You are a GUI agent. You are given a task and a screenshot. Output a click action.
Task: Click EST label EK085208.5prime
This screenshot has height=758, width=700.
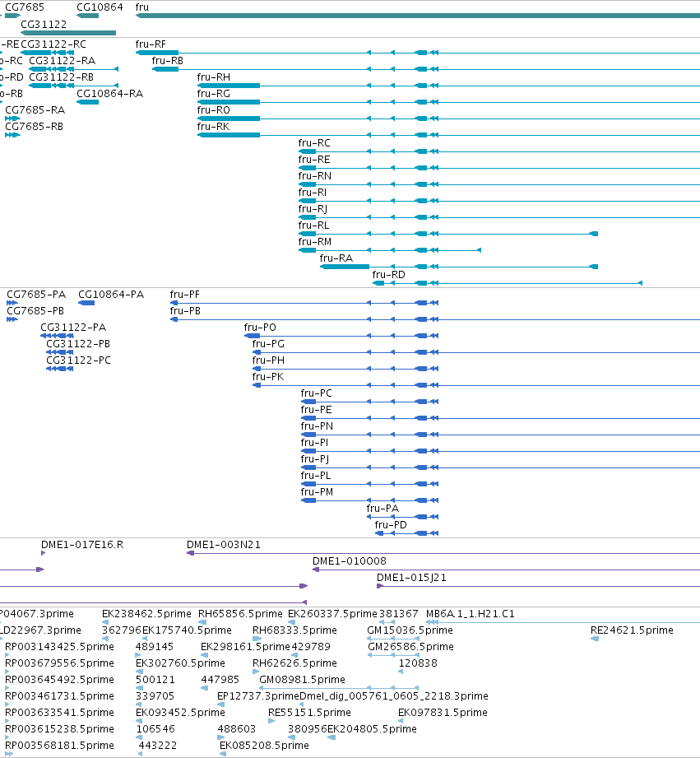tap(264, 745)
